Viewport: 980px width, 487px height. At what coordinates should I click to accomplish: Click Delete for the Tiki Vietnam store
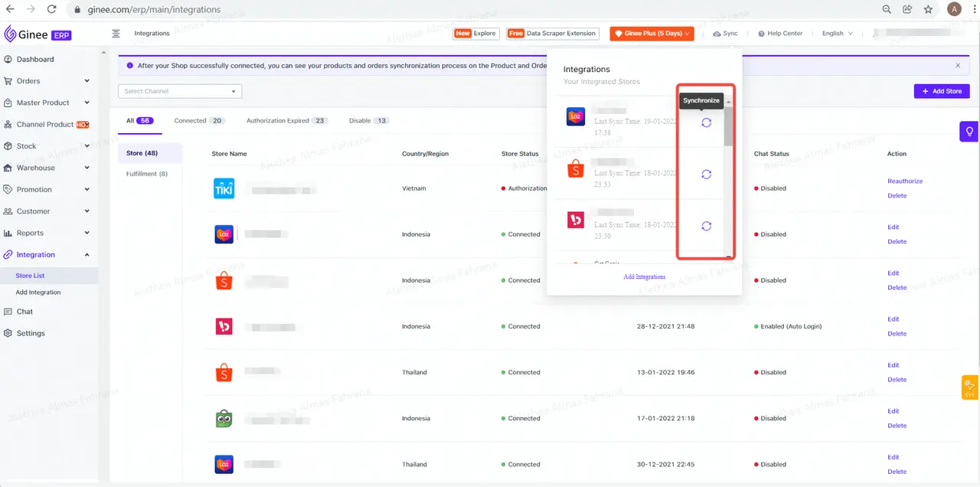(x=897, y=195)
